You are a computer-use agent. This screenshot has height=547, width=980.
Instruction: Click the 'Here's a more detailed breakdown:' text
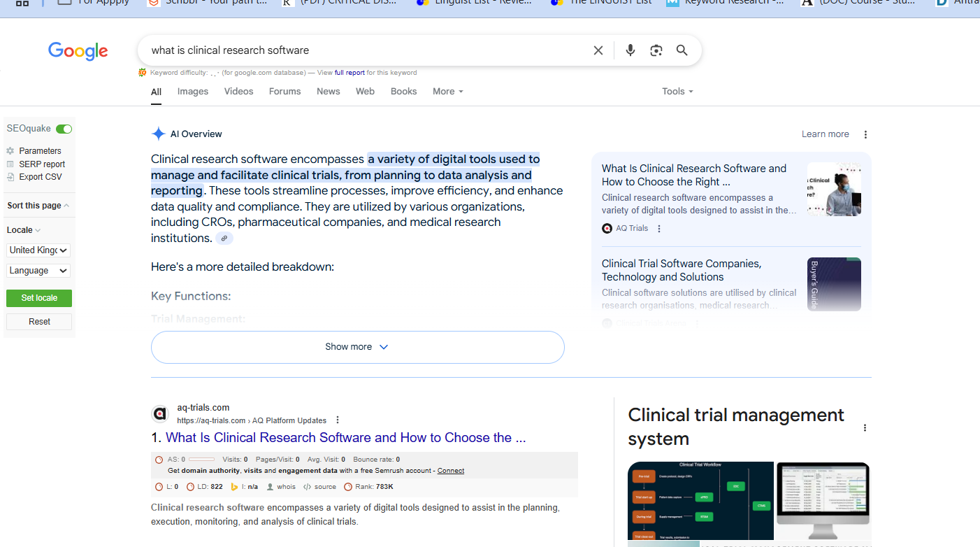click(x=243, y=267)
